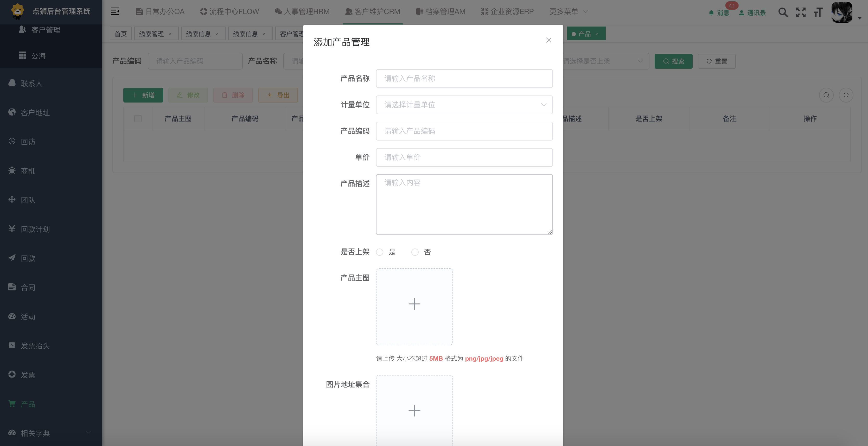Open 公海 in sidebar
The width and height of the screenshot is (868, 446).
pos(51,56)
